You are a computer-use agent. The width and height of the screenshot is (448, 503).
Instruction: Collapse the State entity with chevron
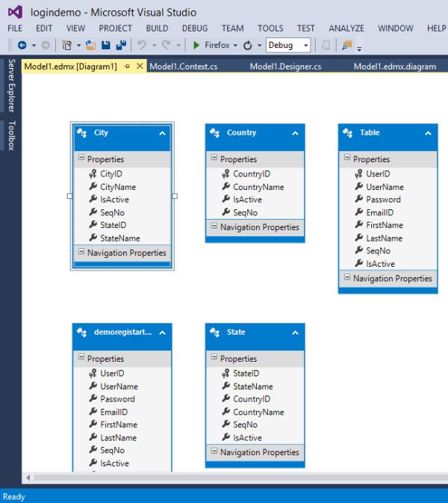(295, 333)
